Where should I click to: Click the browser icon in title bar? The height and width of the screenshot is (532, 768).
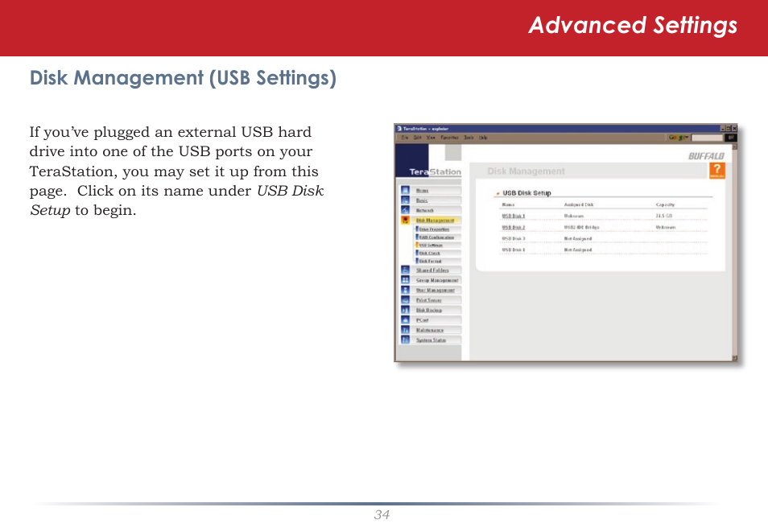coord(399,128)
